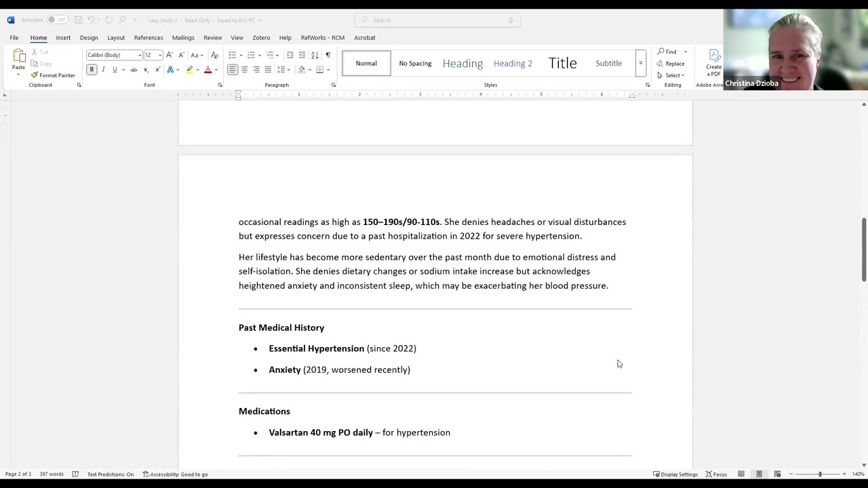Apply the Heading style
This screenshot has width=868, height=488.
click(x=462, y=63)
